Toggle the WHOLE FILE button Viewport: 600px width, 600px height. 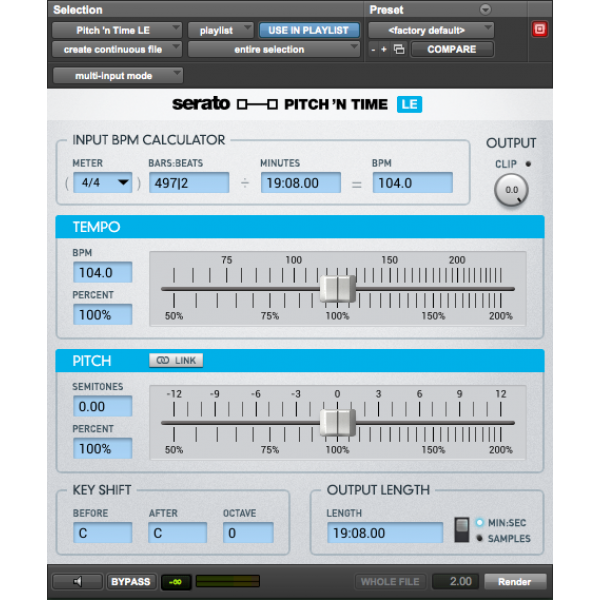390,582
